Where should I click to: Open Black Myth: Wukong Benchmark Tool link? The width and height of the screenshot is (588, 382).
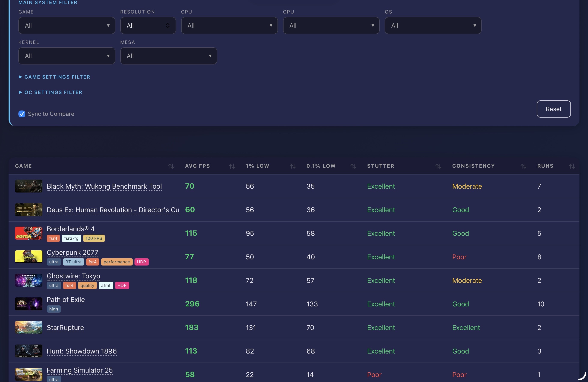point(104,186)
